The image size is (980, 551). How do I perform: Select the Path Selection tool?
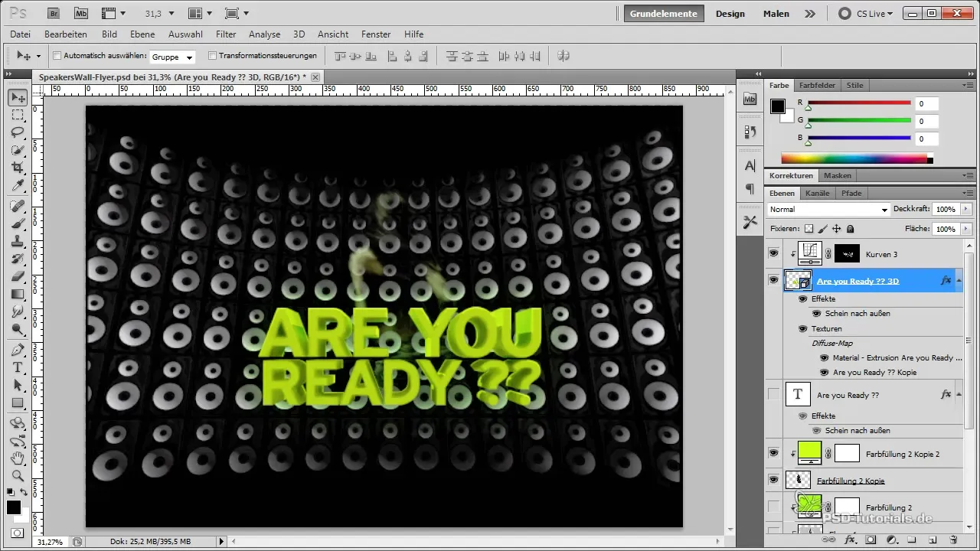18,385
